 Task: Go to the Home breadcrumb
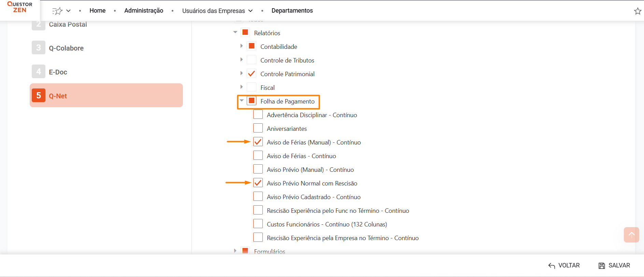(97, 11)
